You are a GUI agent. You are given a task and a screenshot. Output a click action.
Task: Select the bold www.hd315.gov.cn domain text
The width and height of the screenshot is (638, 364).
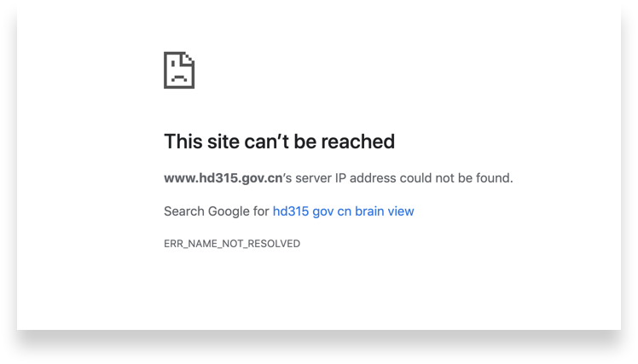tap(223, 178)
